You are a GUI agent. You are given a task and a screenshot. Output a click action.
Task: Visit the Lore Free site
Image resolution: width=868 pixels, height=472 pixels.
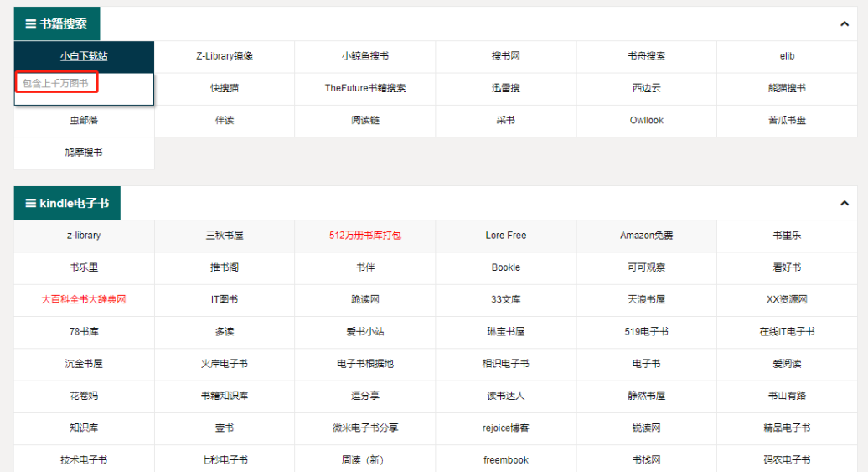coord(506,236)
